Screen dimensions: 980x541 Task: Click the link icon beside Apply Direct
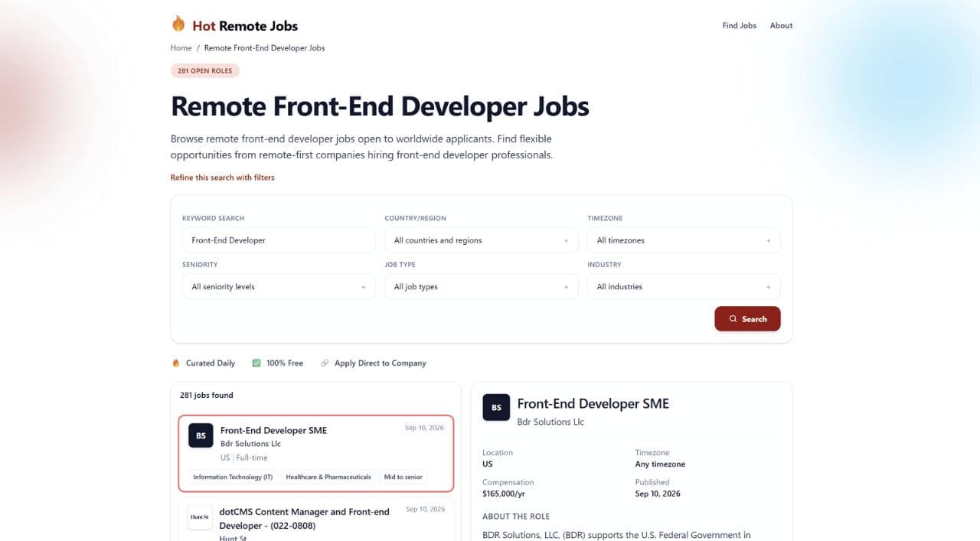[325, 363]
